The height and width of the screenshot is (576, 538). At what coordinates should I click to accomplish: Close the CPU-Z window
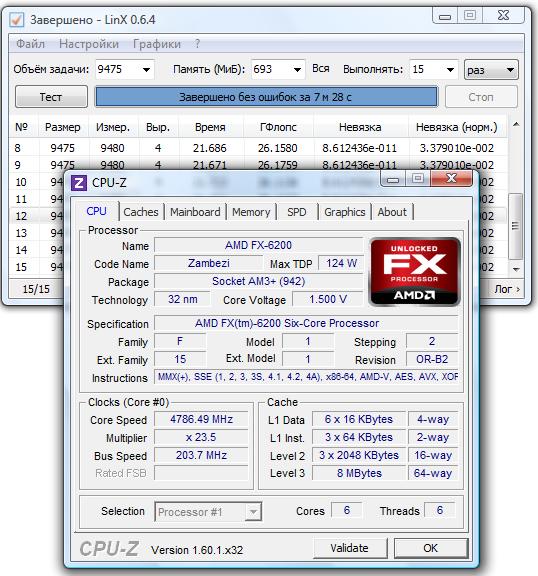tap(451, 179)
